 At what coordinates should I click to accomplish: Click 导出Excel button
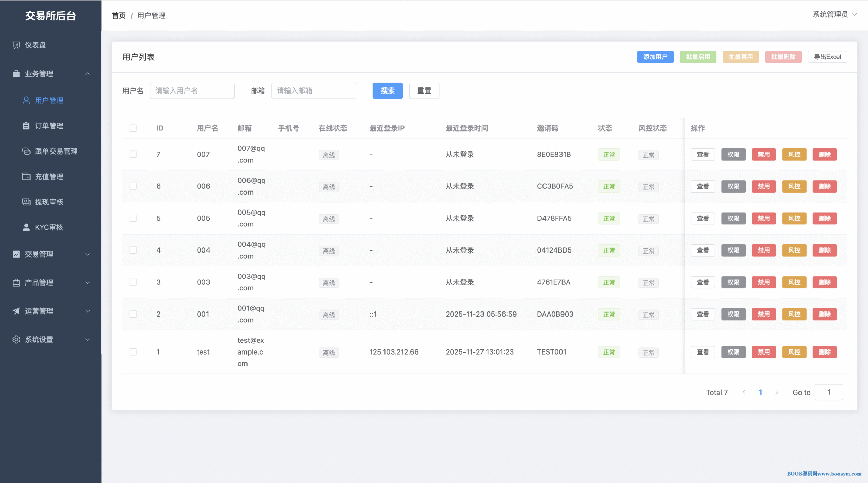point(827,57)
